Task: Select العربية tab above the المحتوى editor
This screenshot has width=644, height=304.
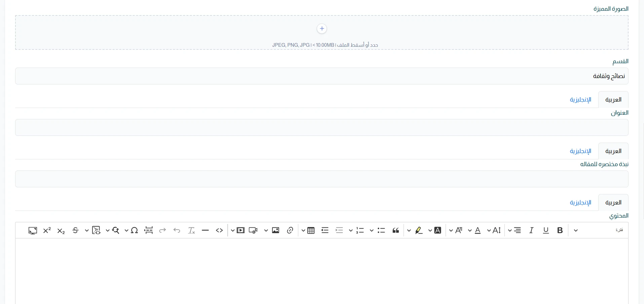Action: [x=613, y=202]
